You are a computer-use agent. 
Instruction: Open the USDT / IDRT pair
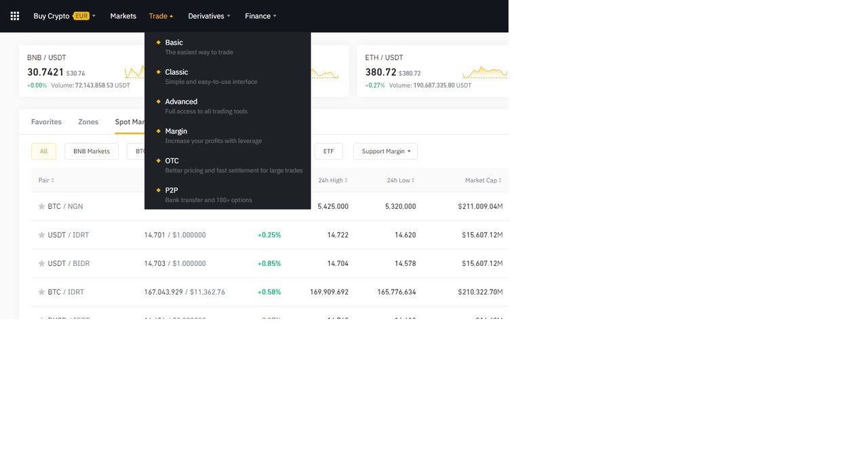point(68,235)
